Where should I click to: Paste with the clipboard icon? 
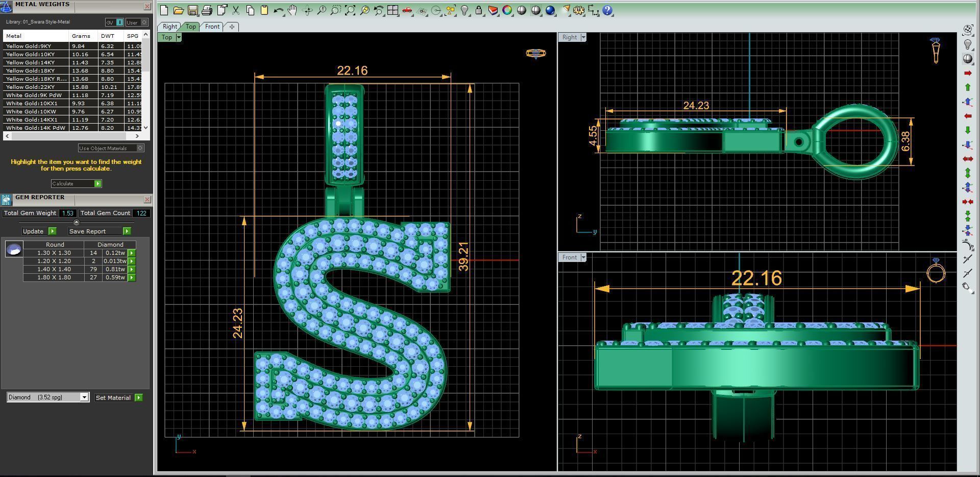264,10
